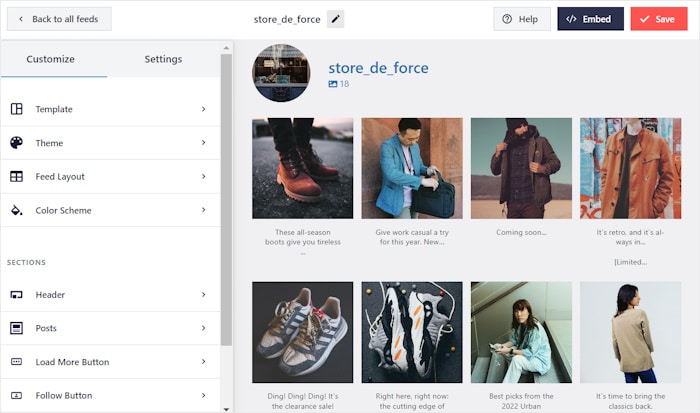Click the store_de_force profile avatar
Image resolution: width=700 pixels, height=413 pixels.
pos(281,73)
